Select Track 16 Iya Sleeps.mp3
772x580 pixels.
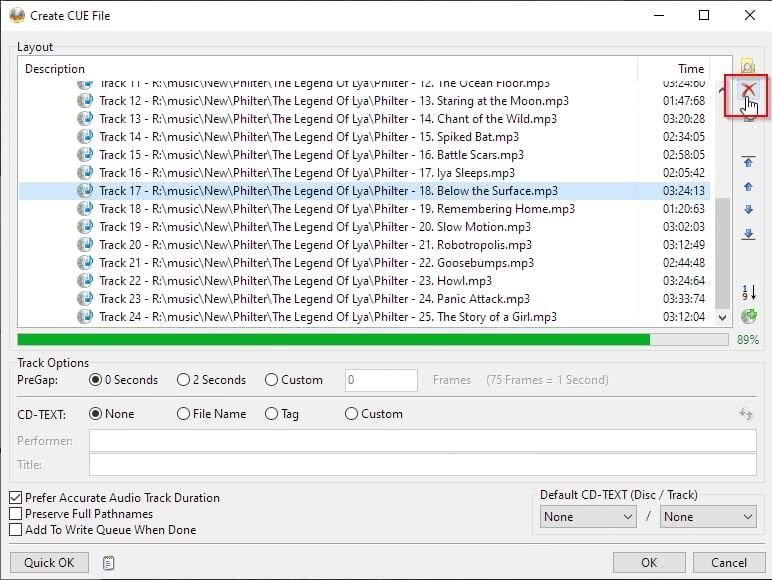(x=364, y=172)
